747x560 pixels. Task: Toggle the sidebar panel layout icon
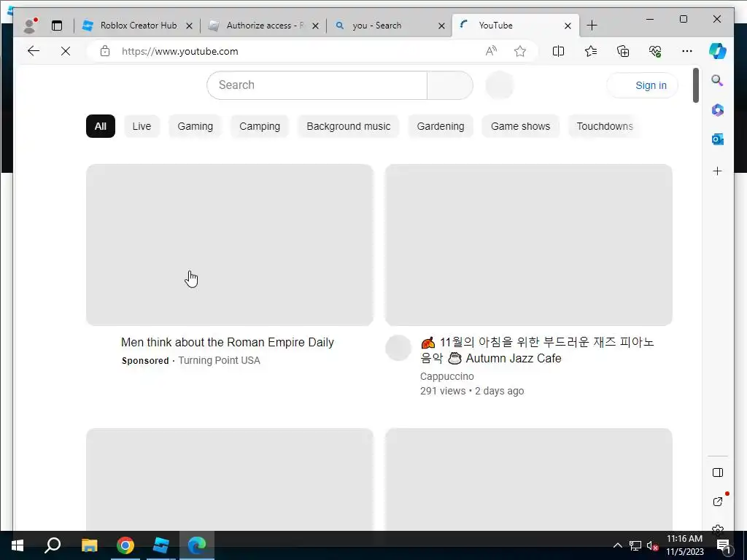click(x=718, y=472)
